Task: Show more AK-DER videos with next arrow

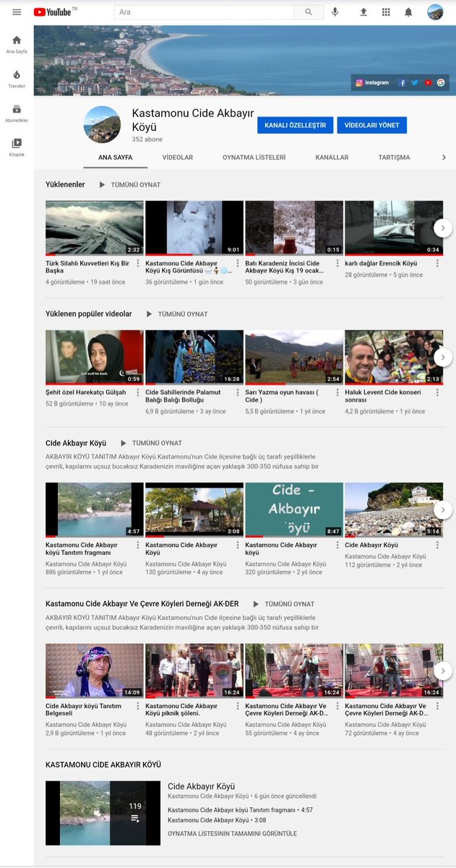Action: (443, 671)
